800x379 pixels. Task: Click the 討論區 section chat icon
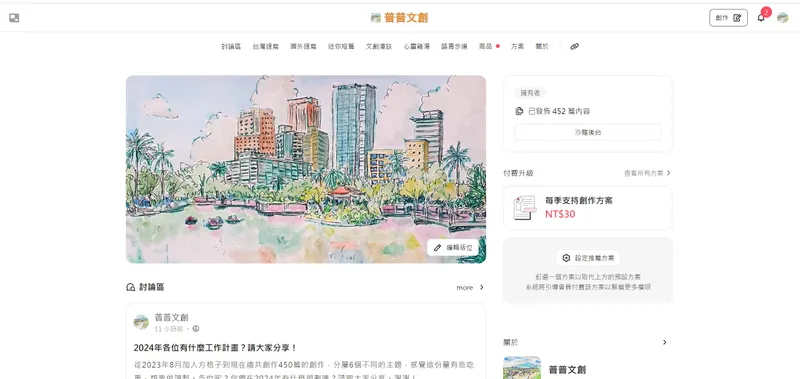[131, 287]
